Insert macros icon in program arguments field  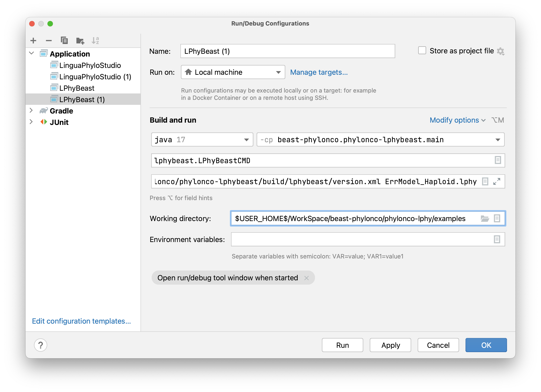(485, 182)
